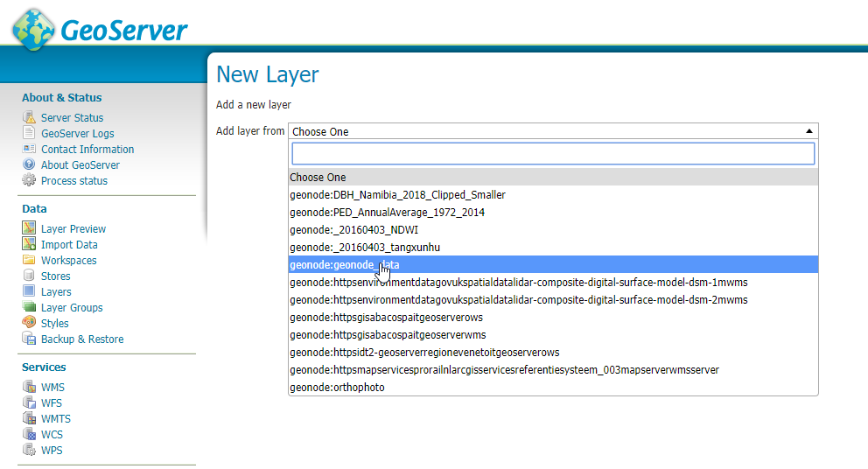Go to the Layers page

coord(56,291)
